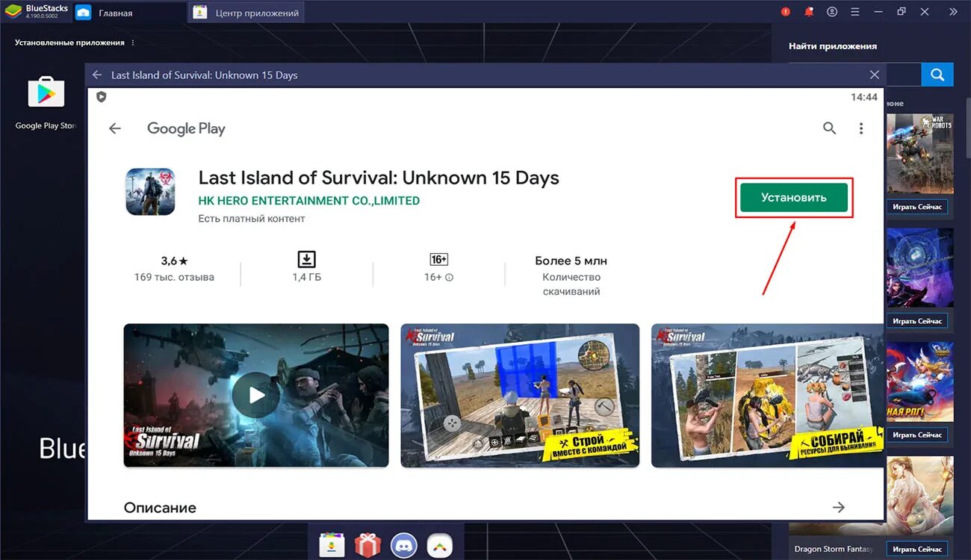Open the notifications bell

pyautogui.click(x=808, y=12)
